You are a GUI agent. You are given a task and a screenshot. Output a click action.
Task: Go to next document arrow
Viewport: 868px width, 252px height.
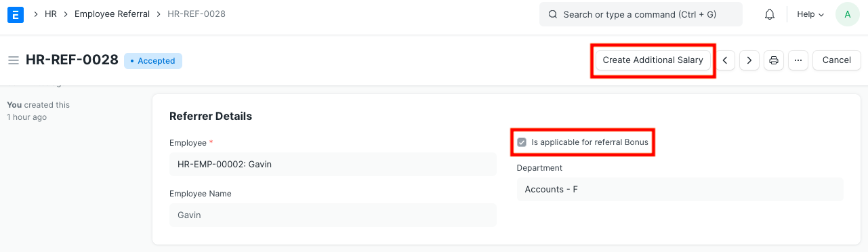[749, 60]
